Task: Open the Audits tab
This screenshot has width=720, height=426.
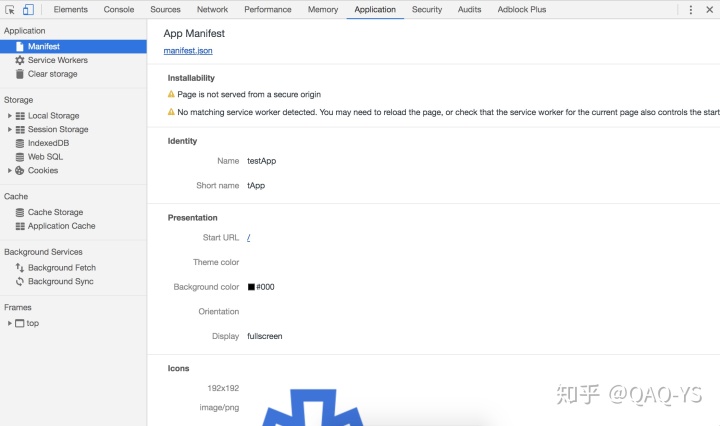Action: (469, 9)
